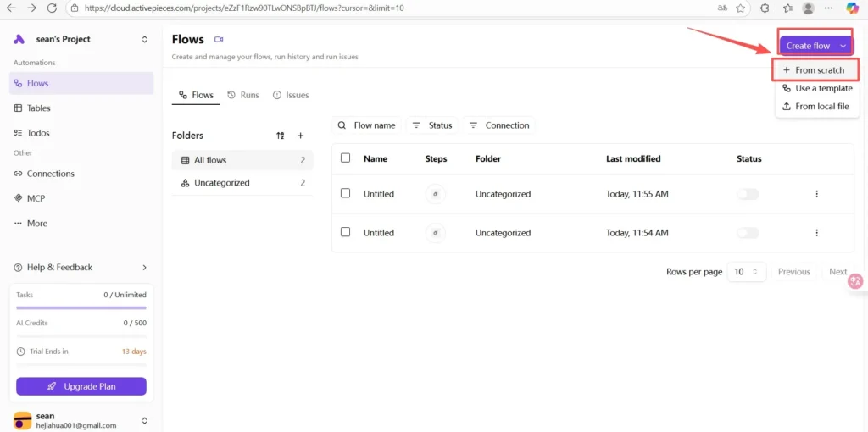This screenshot has width=868, height=432.
Task: Select checkbox for second Untitled flow
Action: (345, 232)
